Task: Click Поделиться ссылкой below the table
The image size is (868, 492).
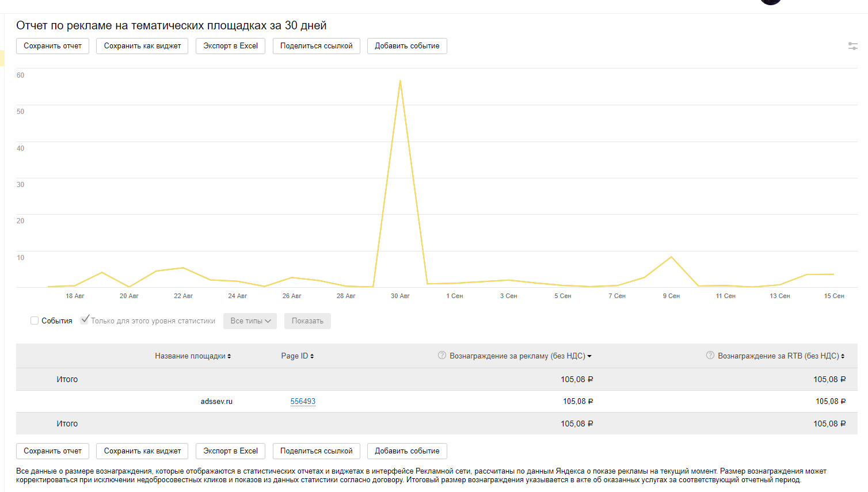Action: [316, 451]
